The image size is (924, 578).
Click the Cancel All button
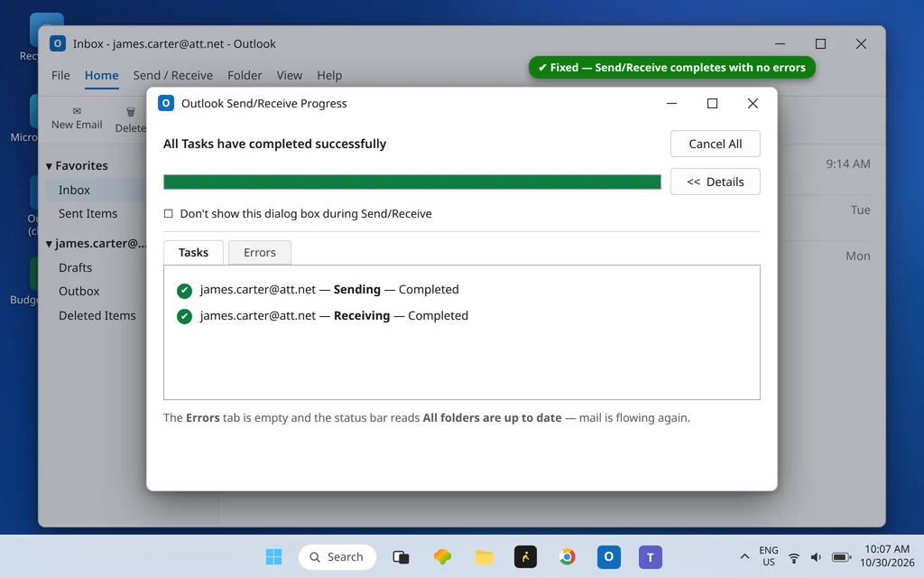coord(716,144)
